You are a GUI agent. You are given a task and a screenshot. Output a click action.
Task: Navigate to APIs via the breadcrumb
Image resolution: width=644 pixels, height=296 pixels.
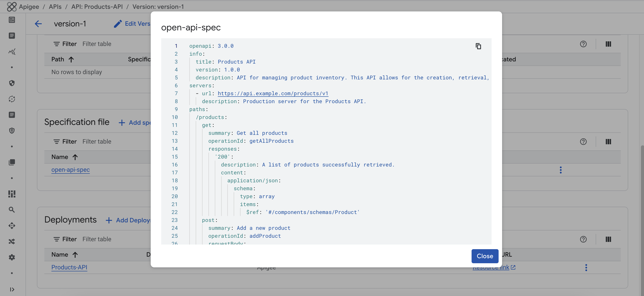point(55,7)
